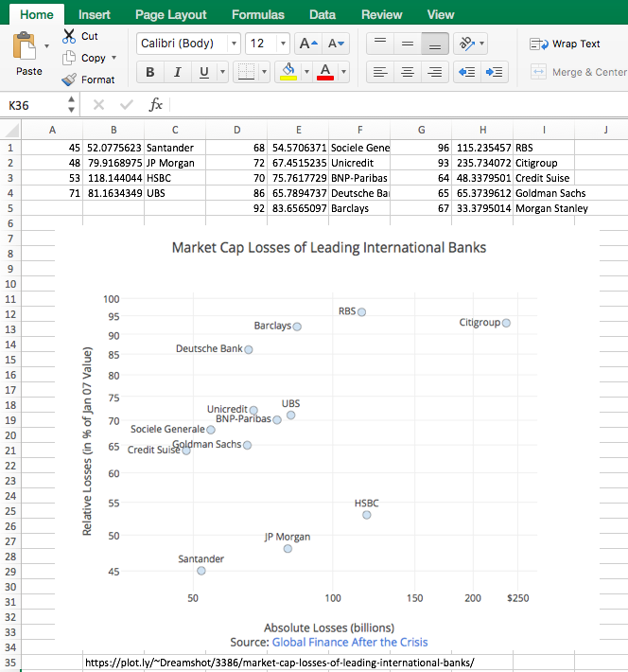The width and height of the screenshot is (628, 672).
Task: Click the Santander data point on chart
Action: tap(201, 571)
